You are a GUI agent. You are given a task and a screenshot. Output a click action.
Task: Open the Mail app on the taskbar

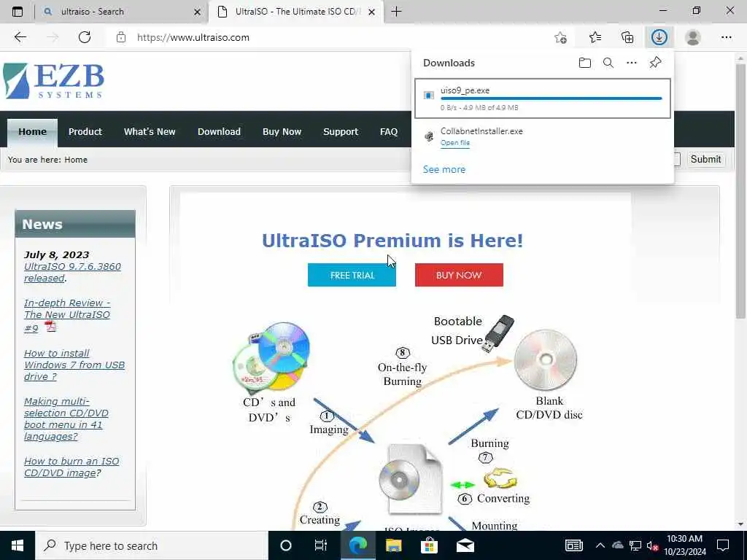coord(465,545)
